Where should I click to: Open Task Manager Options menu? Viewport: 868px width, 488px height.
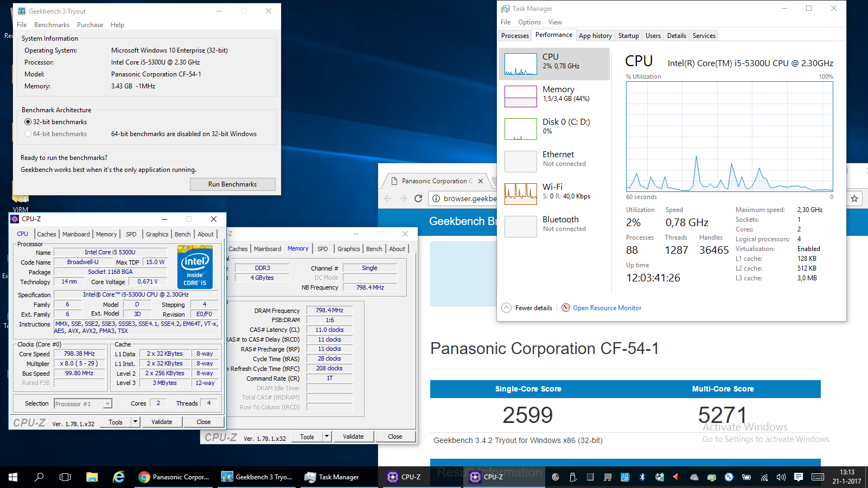coord(529,22)
